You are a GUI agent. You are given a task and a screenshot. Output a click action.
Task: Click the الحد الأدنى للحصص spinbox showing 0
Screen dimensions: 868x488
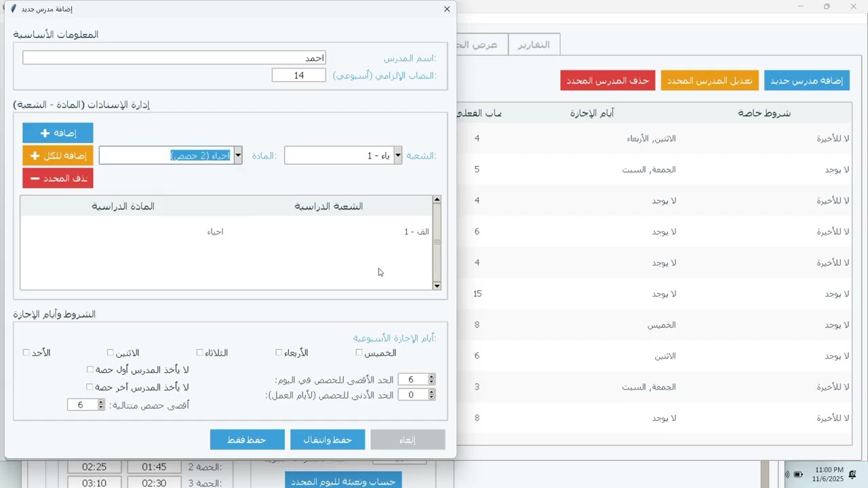(x=416, y=394)
